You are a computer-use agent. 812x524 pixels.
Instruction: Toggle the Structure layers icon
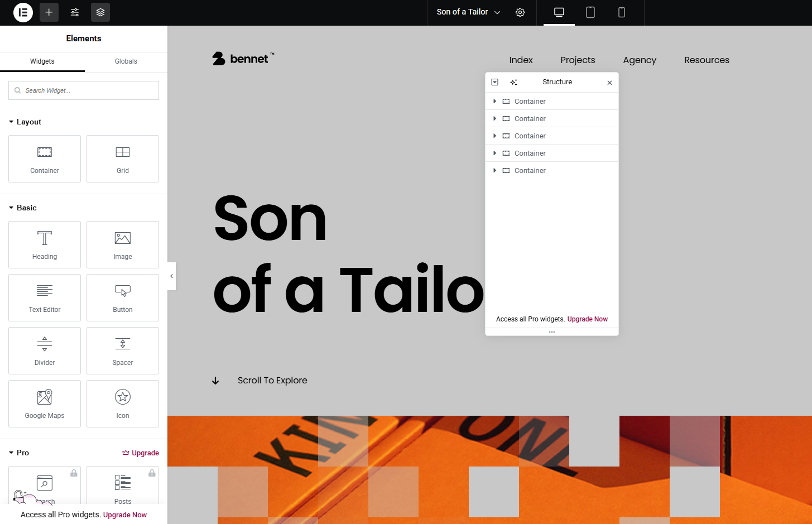[100, 12]
